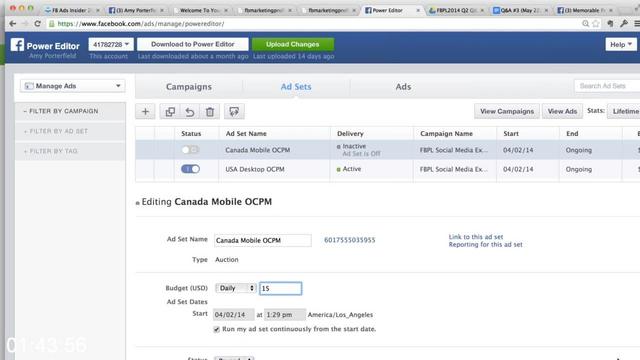Click the create new ad set plus icon
Image resolution: width=640 pixels, height=360 pixels.
point(145,111)
